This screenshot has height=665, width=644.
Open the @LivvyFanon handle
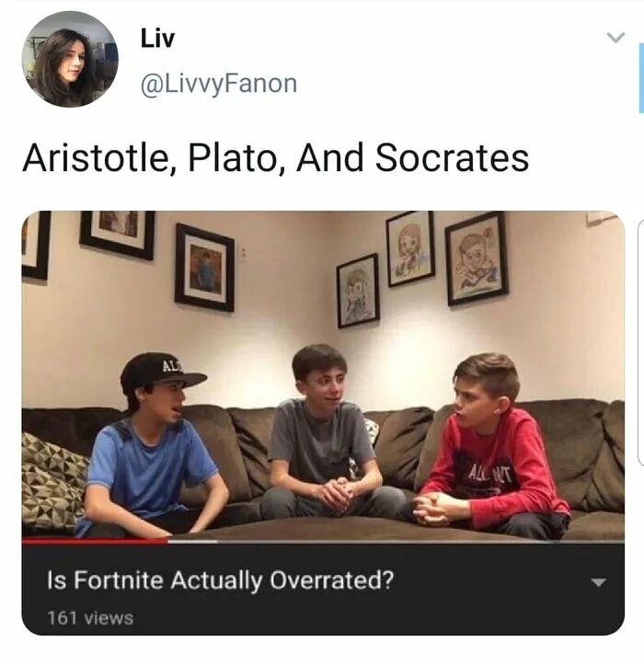pyautogui.click(x=218, y=84)
